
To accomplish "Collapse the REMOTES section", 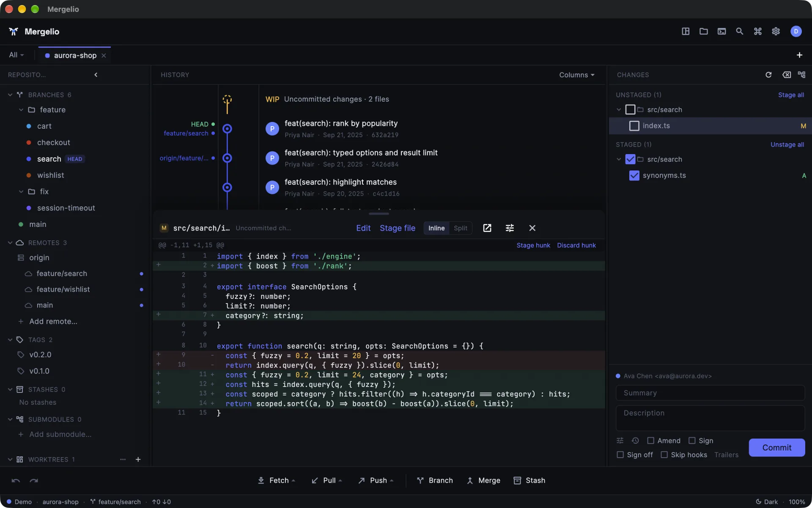I will [x=10, y=243].
